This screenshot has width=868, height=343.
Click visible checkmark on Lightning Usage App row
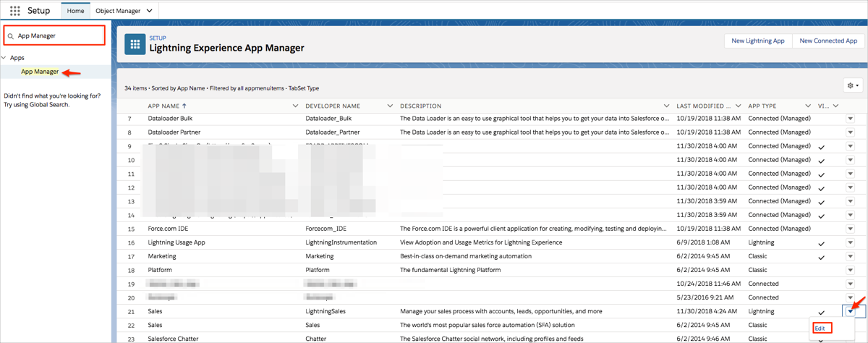pyautogui.click(x=821, y=243)
